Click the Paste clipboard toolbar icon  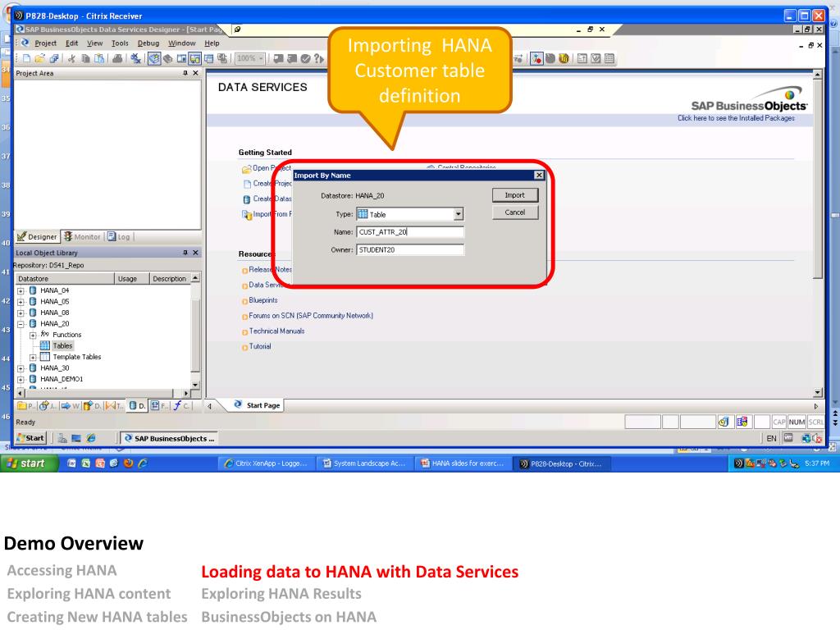coord(99,58)
